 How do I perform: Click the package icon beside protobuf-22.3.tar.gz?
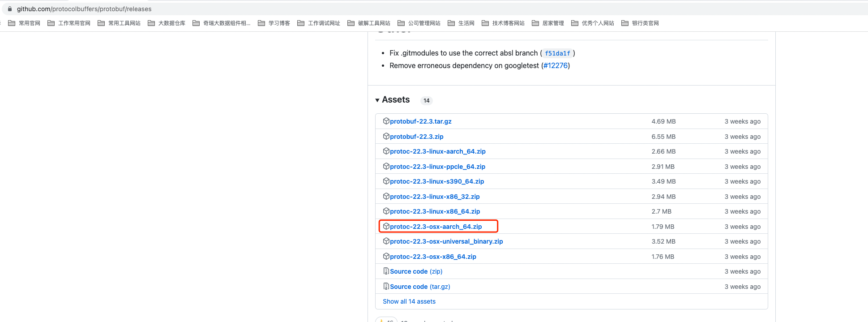tap(386, 121)
